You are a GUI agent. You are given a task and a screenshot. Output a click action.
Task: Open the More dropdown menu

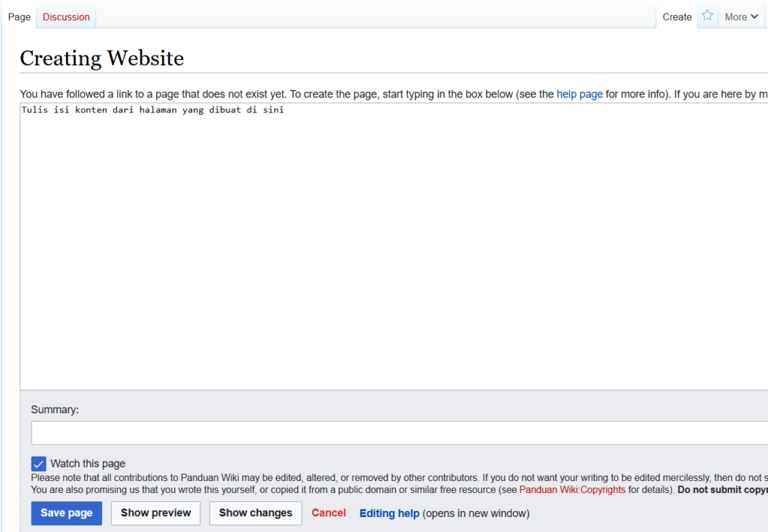click(x=741, y=16)
